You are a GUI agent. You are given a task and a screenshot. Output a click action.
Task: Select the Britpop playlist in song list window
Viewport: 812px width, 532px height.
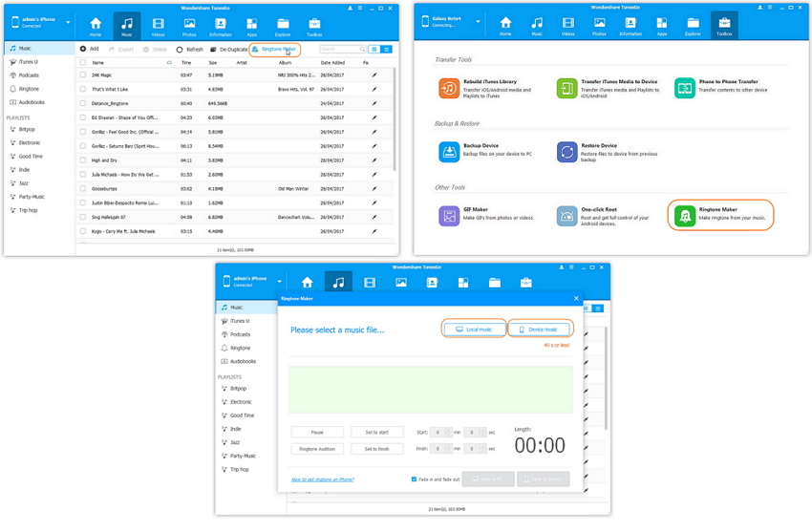27,129
